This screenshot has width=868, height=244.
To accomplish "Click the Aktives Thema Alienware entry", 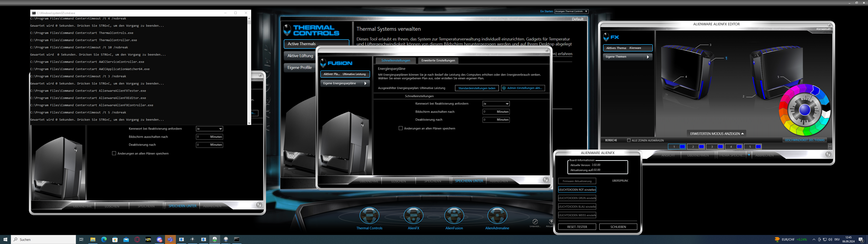I will 627,48.
